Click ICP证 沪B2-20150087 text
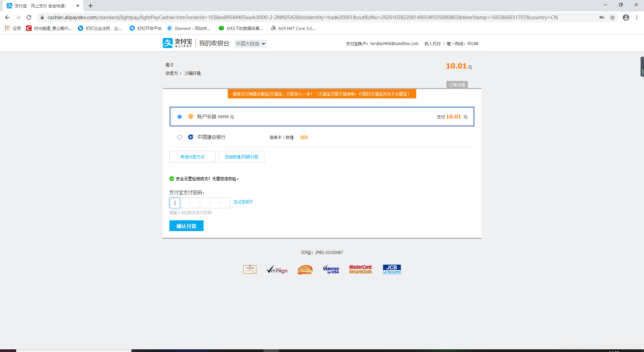644x352 pixels. pos(322,253)
